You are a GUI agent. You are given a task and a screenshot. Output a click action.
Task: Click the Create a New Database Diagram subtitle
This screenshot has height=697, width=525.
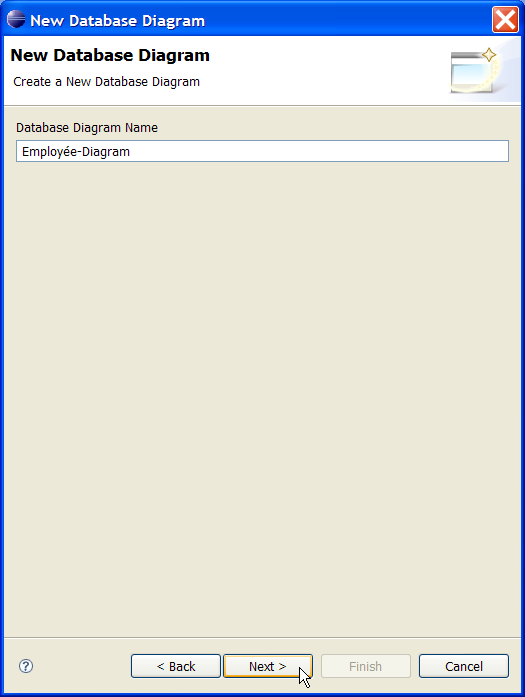[x=106, y=82]
